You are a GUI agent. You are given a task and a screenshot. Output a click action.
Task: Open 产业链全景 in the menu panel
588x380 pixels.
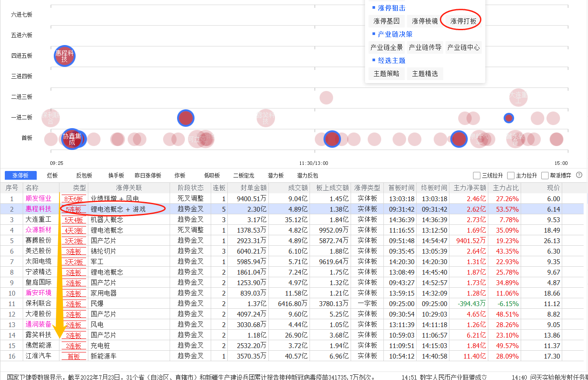pos(386,48)
